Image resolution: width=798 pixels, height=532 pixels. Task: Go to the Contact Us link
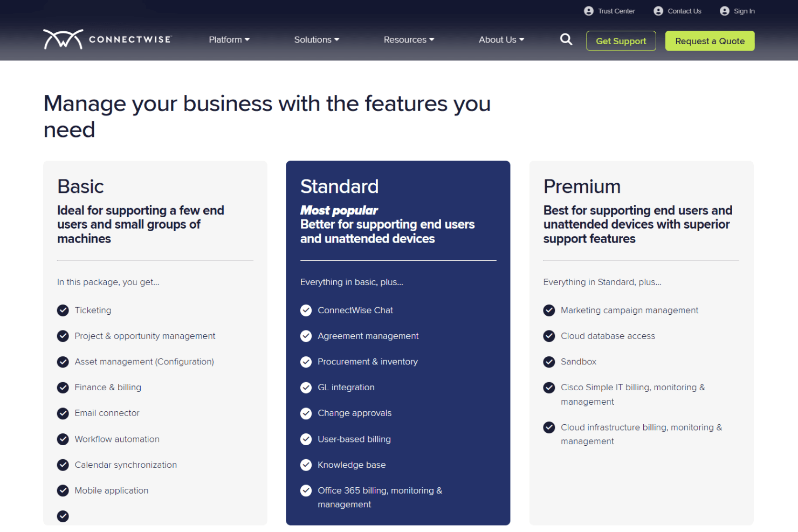click(x=684, y=11)
